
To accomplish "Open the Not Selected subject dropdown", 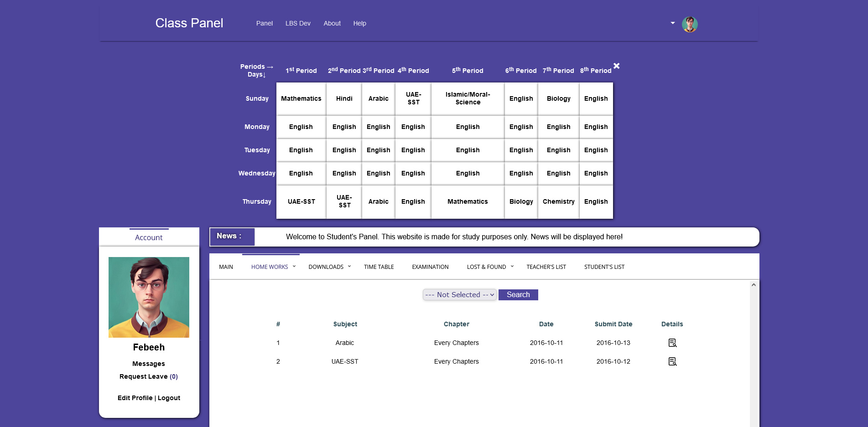I will 459,295.
